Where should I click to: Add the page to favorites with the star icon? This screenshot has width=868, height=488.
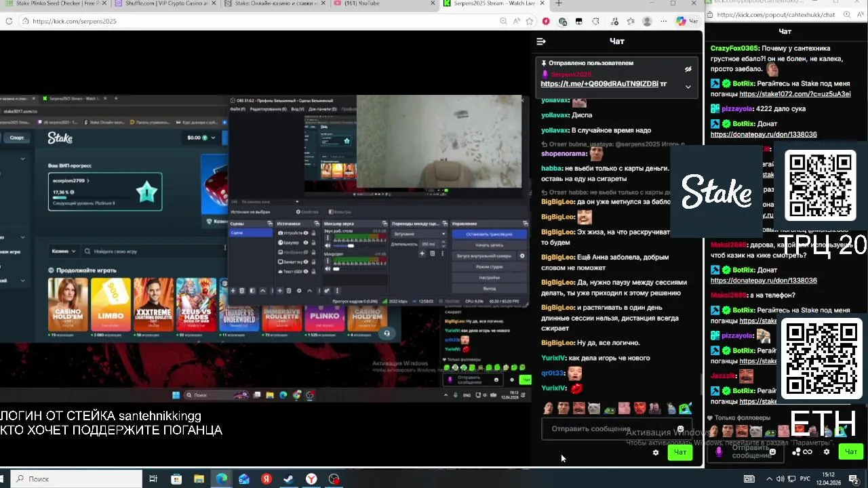[530, 21]
